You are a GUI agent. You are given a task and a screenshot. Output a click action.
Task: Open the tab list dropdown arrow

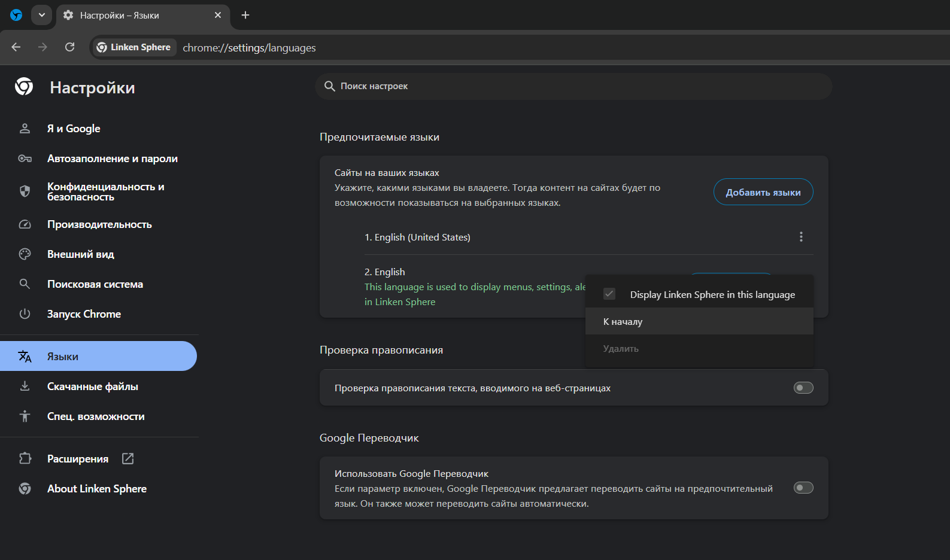coord(41,15)
